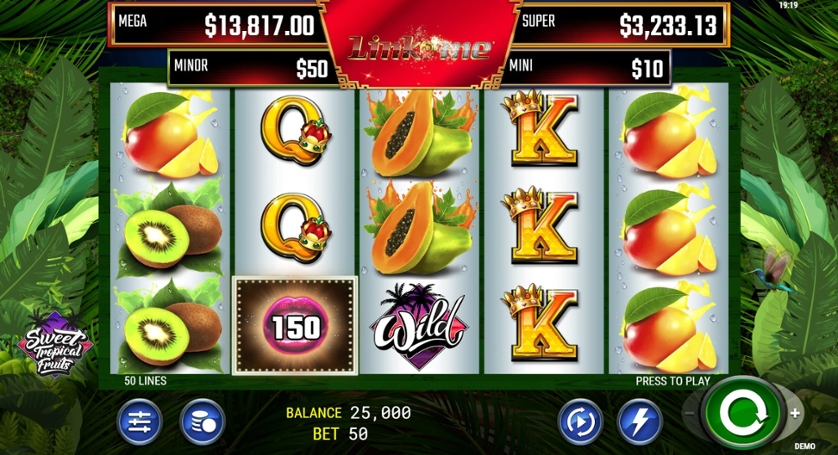Click the MEGA jackpot $13,817.00 panel
The height and width of the screenshot is (455, 838).
click(x=216, y=25)
